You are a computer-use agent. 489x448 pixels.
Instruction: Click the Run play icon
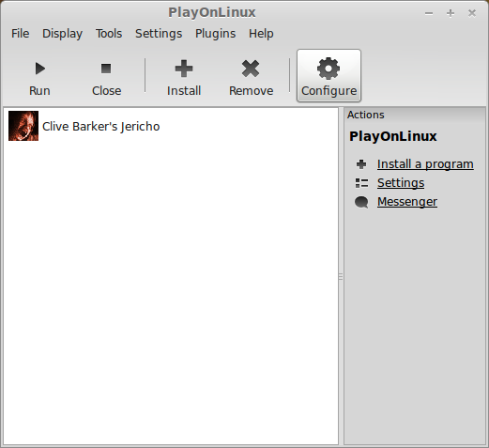40,69
